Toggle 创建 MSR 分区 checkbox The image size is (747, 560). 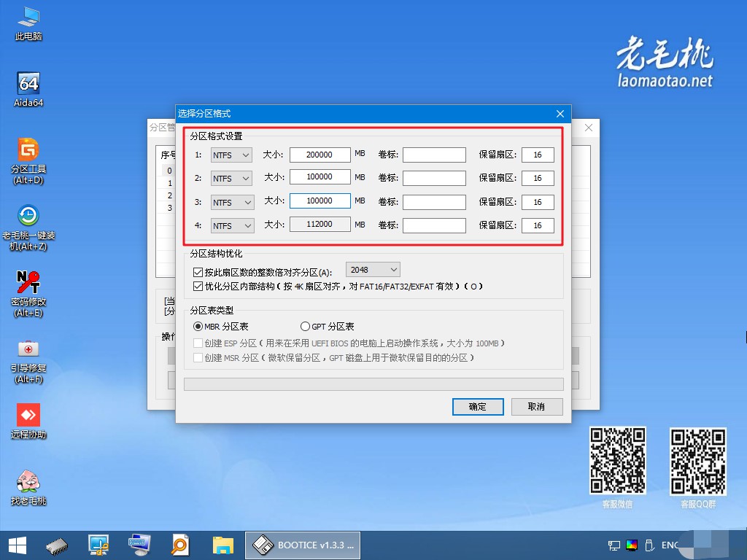(x=198, y=357)
